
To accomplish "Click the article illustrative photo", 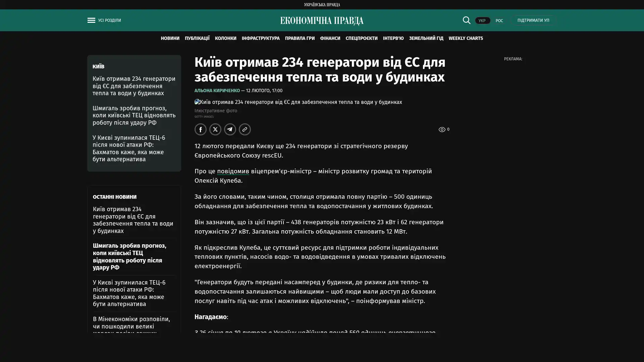I will click(298, 102).
